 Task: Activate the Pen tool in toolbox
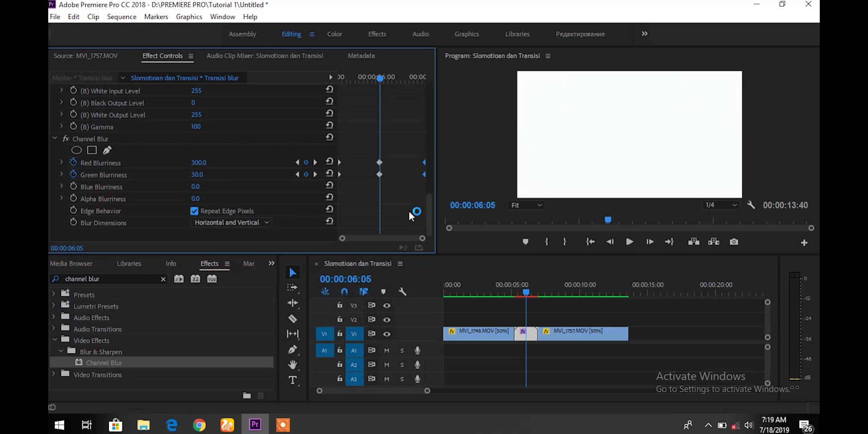[293, 350]
